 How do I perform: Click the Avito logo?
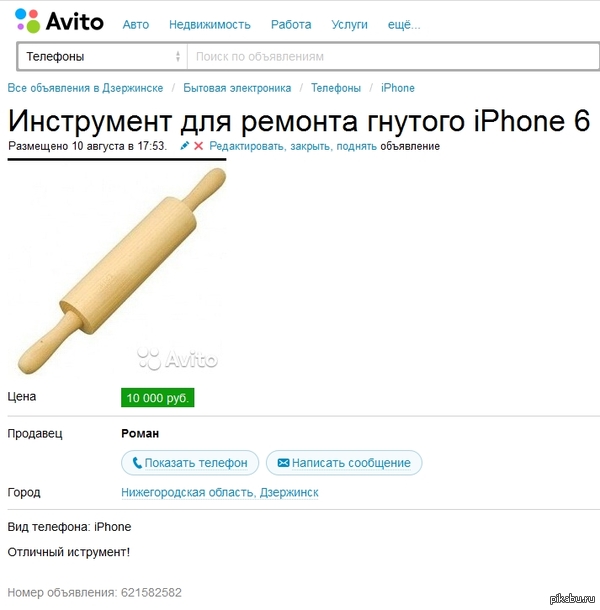pos(59,21)
